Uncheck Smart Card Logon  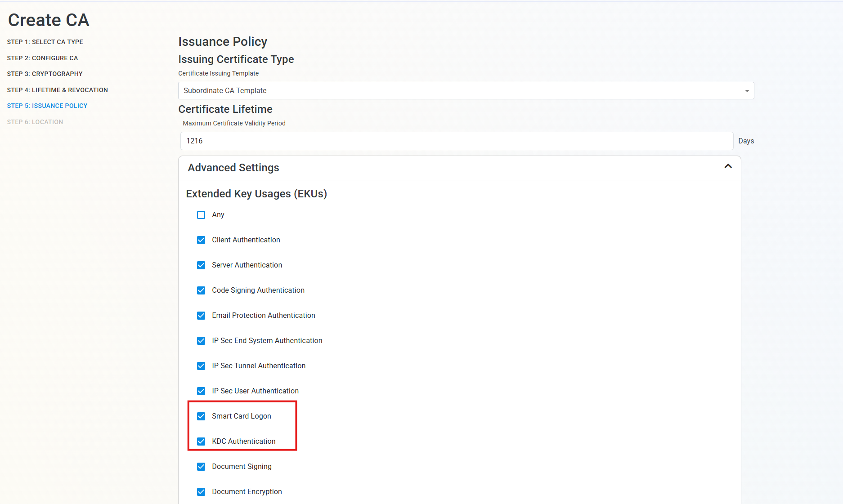coord(201,416)
